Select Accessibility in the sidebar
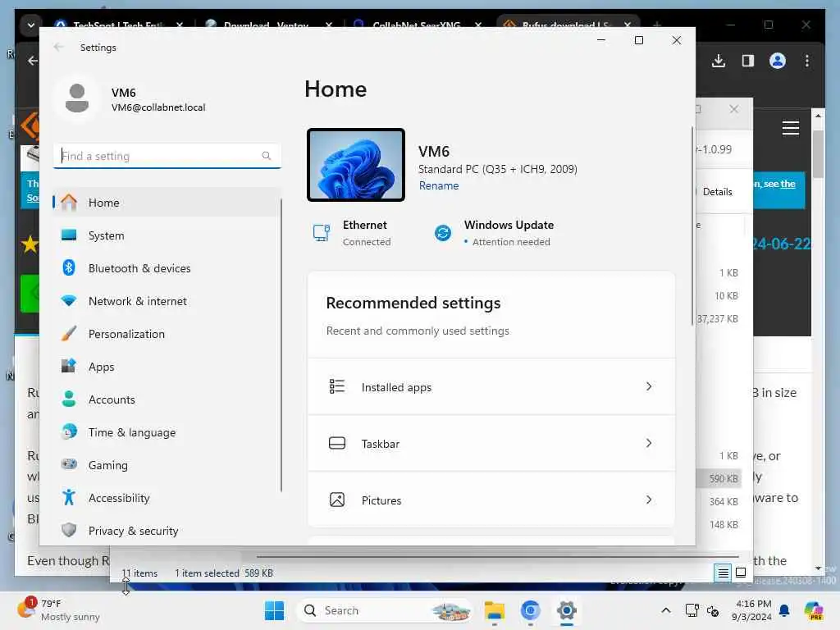The height and width of the screenshot is (630, 840). pyautogui.click(x=167, y=498)
